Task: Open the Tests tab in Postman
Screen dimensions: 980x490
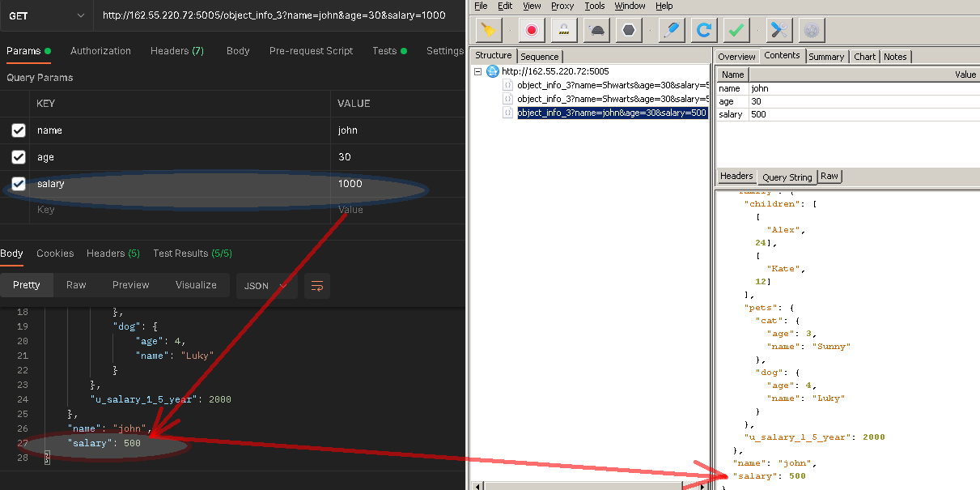Action: [x=389, y=51]
